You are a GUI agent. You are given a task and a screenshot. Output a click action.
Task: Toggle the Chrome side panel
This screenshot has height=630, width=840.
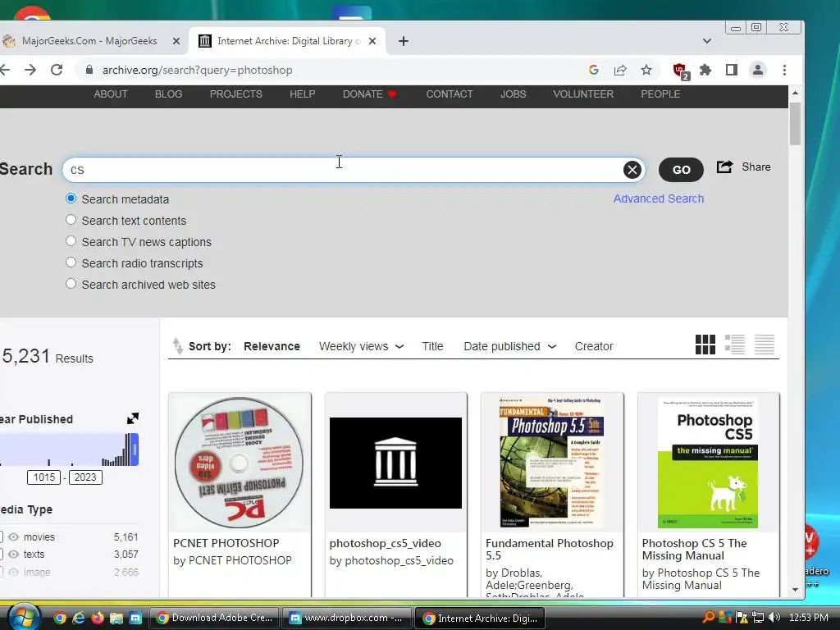tap(731, 70)
